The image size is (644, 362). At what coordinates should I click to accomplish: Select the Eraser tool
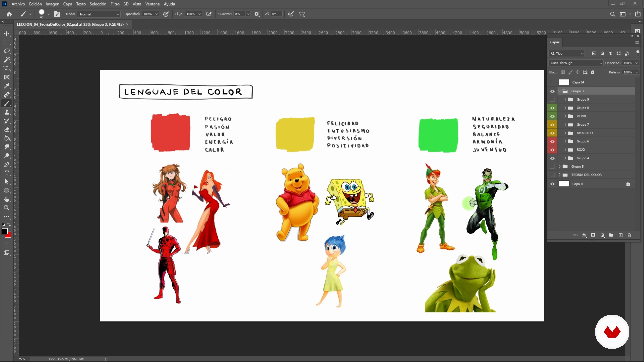[x=7, y=130]
